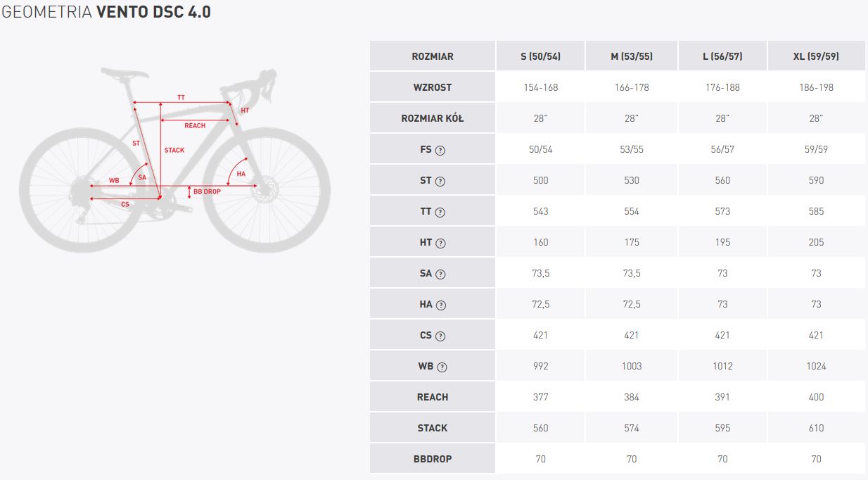This screenshot has height=480, width=868.
Task: Click the help icon next to ST
Action: tap(440, 181)
